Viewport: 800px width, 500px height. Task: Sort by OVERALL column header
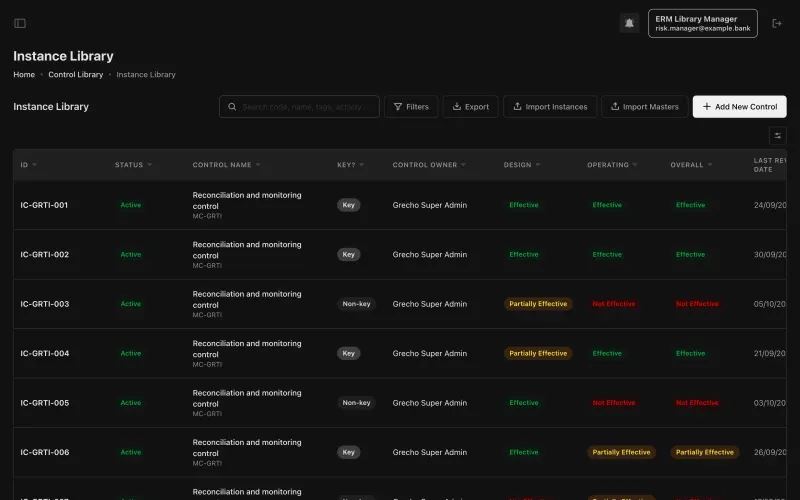click(x=691, y=165)
